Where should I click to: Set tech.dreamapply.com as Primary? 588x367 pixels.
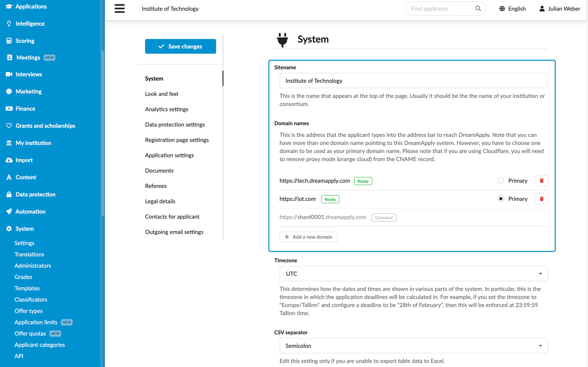(501, 181)
